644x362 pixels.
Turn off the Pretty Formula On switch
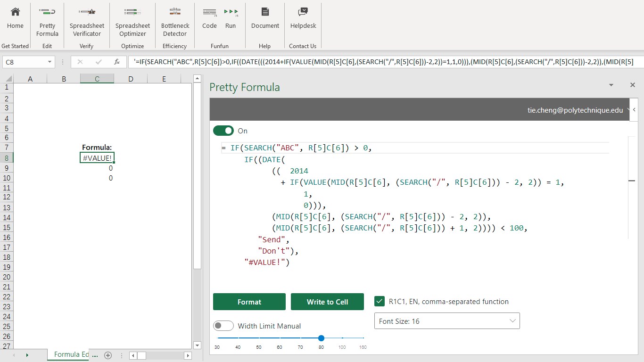223,131
